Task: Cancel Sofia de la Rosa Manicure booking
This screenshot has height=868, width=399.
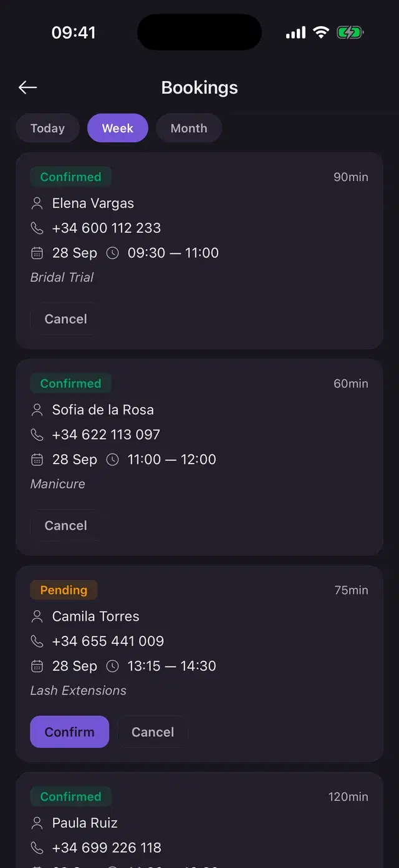Action: point(65,525)
